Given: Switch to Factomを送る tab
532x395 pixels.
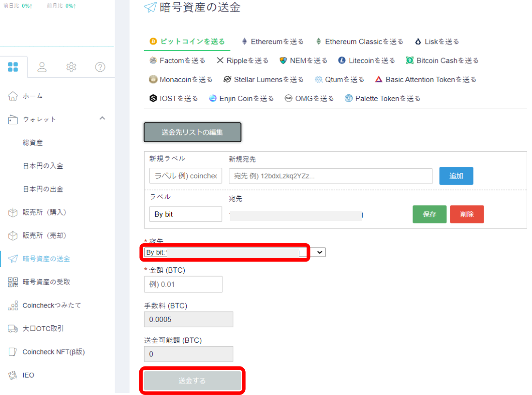Looking at the screenshot, I should [x=177, y=60].
